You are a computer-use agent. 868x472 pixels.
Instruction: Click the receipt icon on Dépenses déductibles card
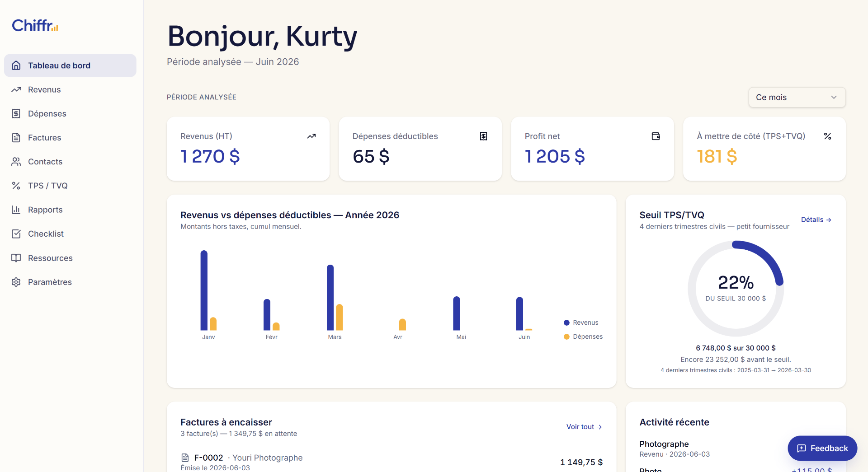tap(483, 136)
